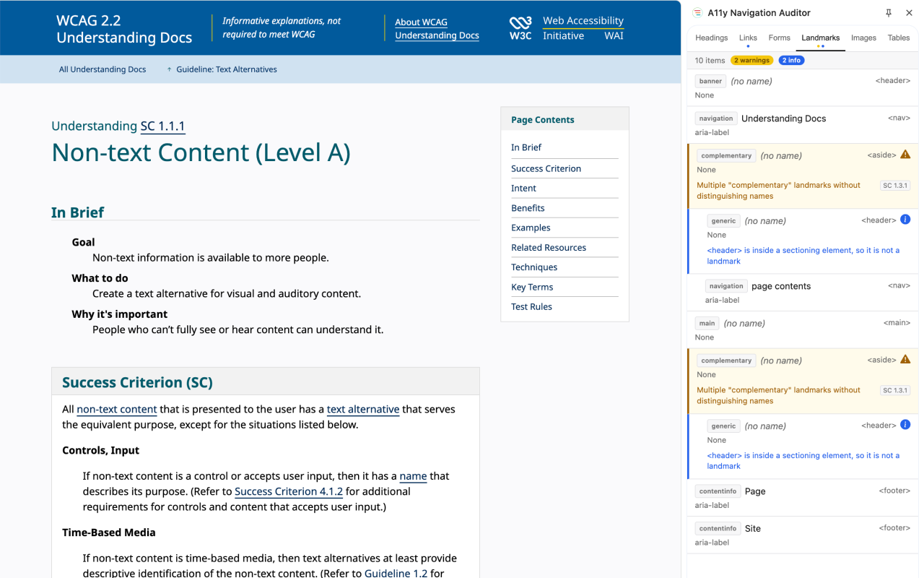This screenshot has height=578, width=924.
Task: Select the Forms tab
Action: tap(779, 38)
